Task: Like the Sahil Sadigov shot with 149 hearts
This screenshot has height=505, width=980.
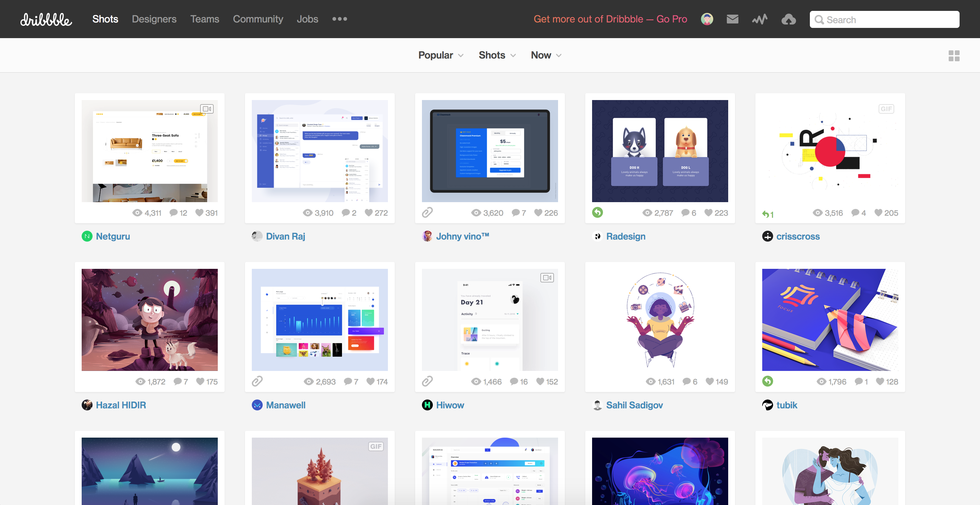Action: point(710,381)
